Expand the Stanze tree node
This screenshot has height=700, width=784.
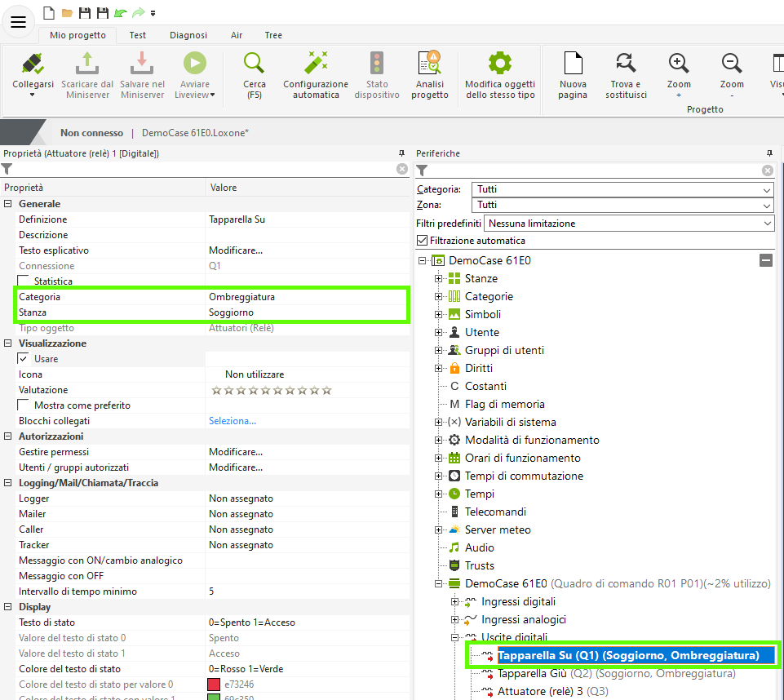439,279
